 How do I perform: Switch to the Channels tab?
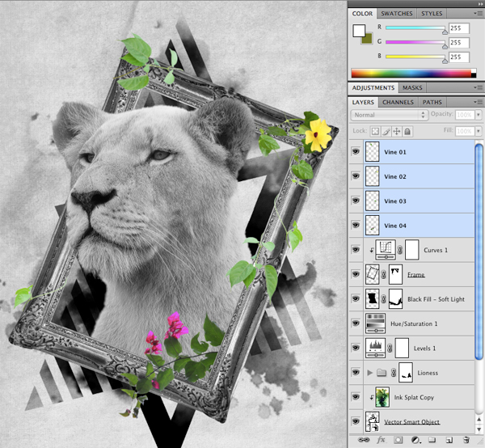(x=398, y=102)
